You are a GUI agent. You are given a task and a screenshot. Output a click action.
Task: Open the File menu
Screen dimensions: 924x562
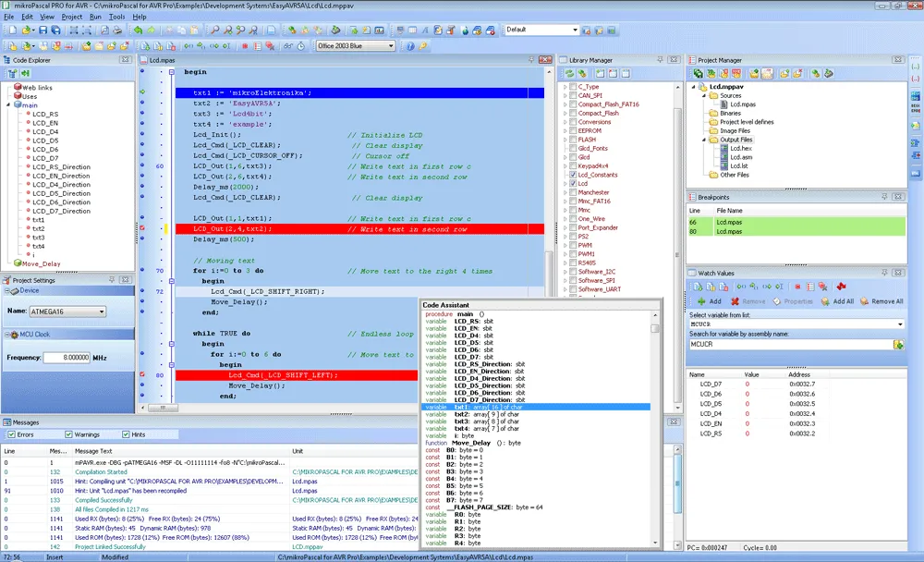tap(9, 17)
